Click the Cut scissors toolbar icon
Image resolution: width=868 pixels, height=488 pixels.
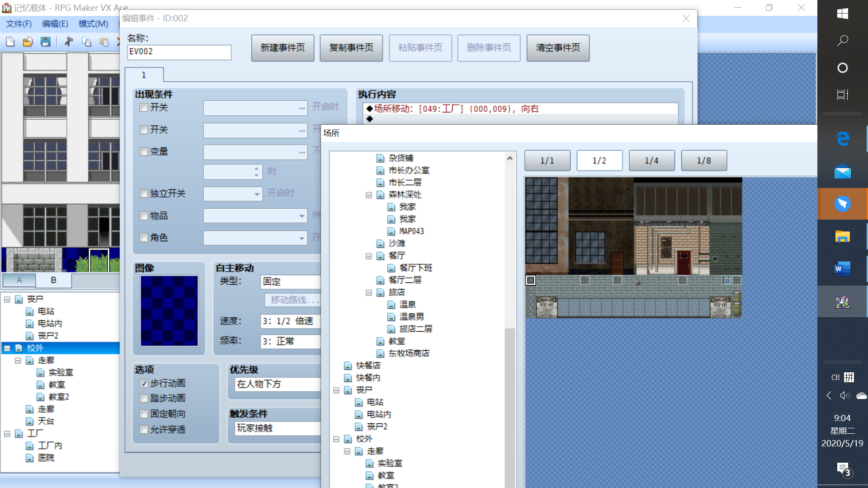click(69, 42)
